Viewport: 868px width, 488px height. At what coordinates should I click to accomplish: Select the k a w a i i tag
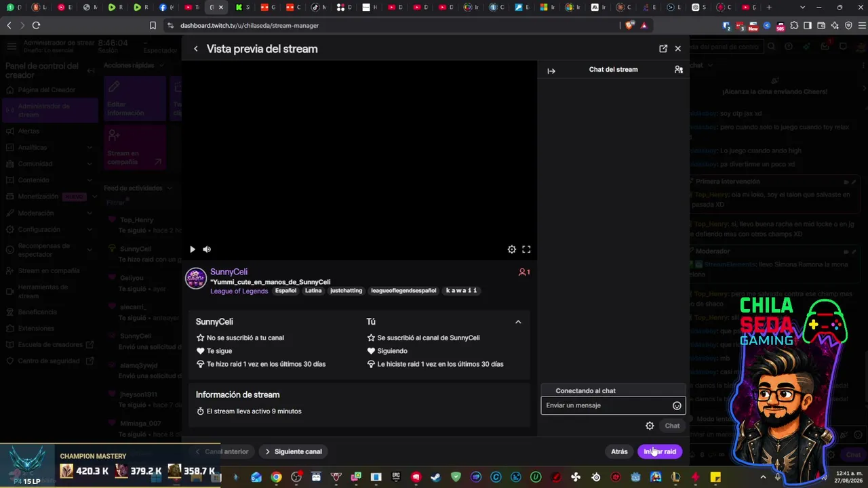461,291
